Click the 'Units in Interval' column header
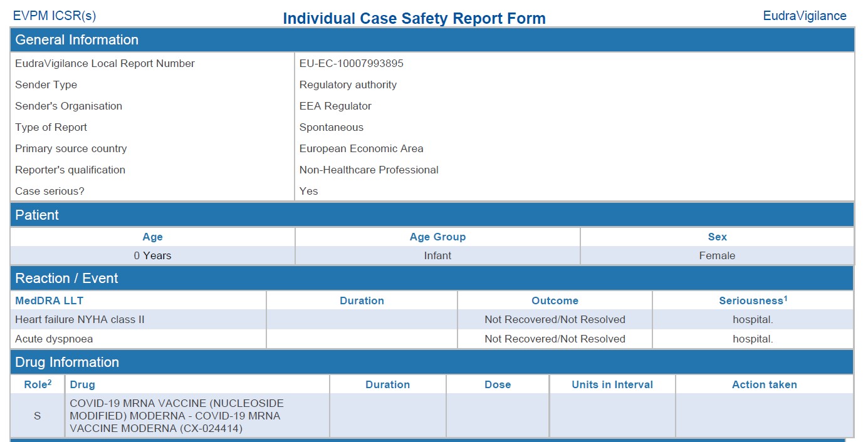The height and width of the screenshot is (442, 868). pyautogui.click(x=612, y=385)
